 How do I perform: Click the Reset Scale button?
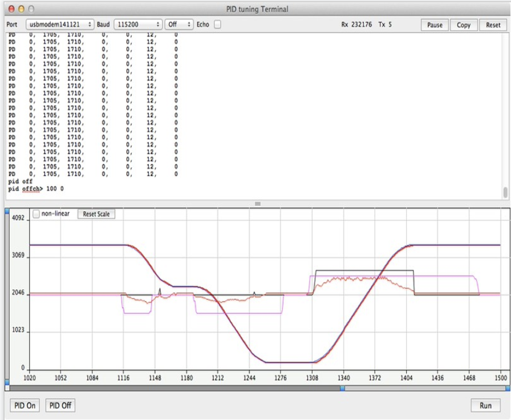click(x=96, y=214)
